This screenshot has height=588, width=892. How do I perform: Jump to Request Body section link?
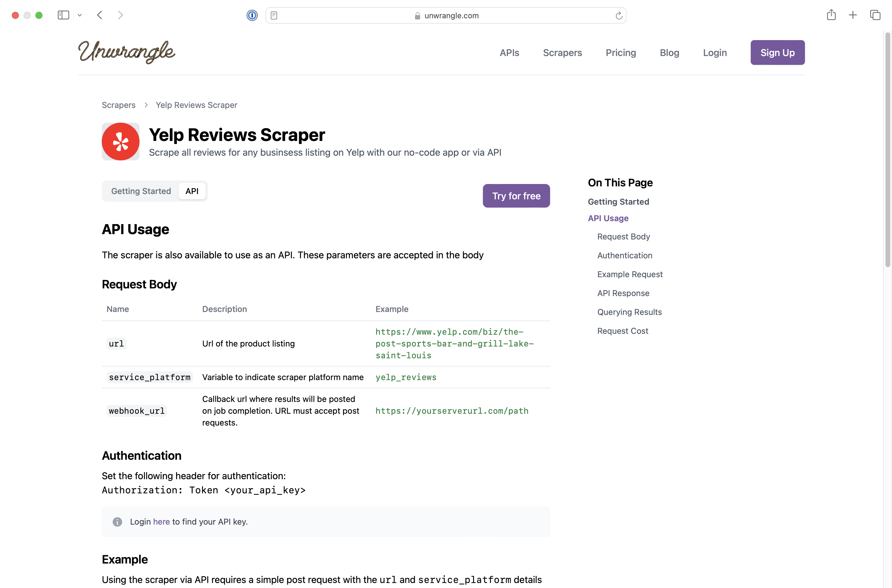[x=623, y=236]
